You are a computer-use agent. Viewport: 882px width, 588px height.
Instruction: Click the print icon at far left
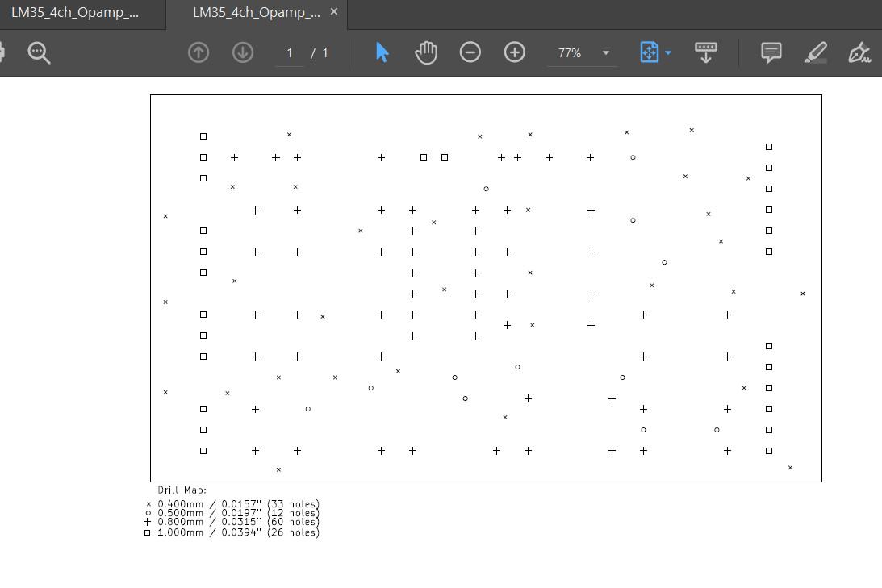(4, 52)
